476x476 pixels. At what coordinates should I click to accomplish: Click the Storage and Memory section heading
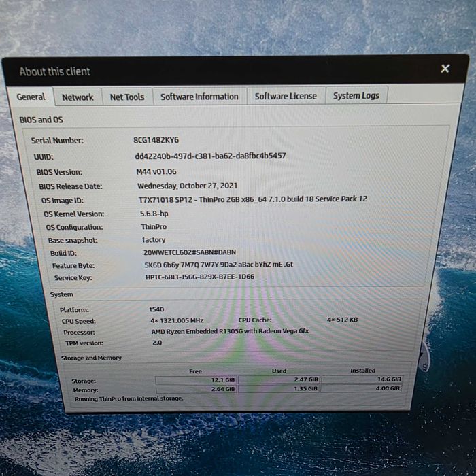click(x=91, y=358)
